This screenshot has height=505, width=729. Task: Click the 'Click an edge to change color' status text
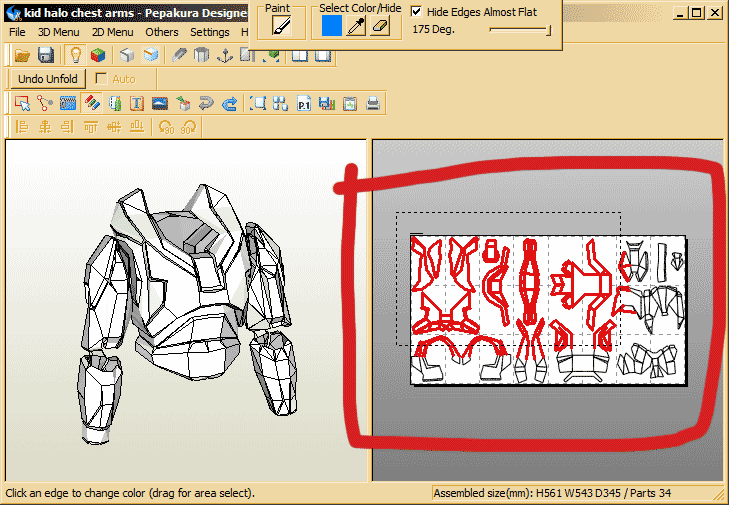coord(130,493)
